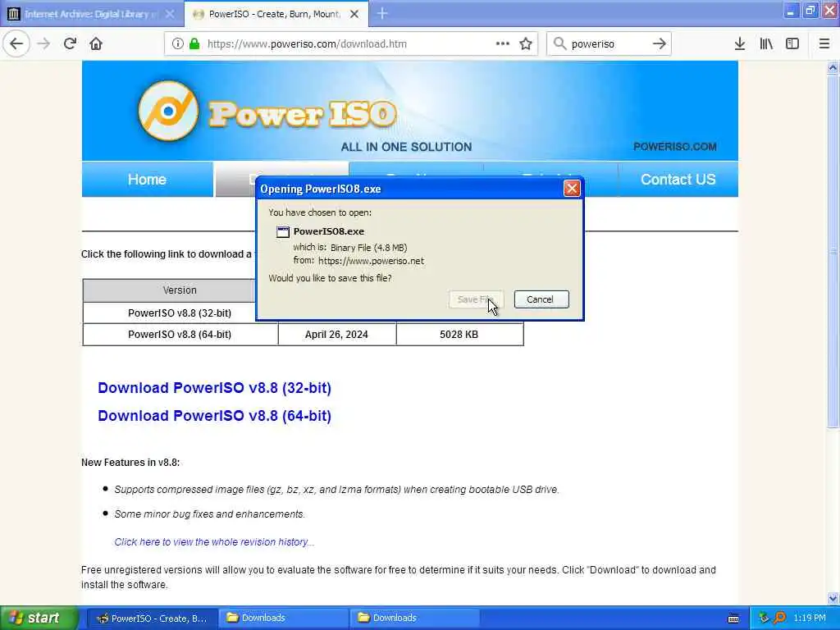Image resolution: width=840 pixels, height=630 pixels.
Task: Click the search arrow next to 'poweriso'
Action: pyautogui.click(x=659, y=43)
